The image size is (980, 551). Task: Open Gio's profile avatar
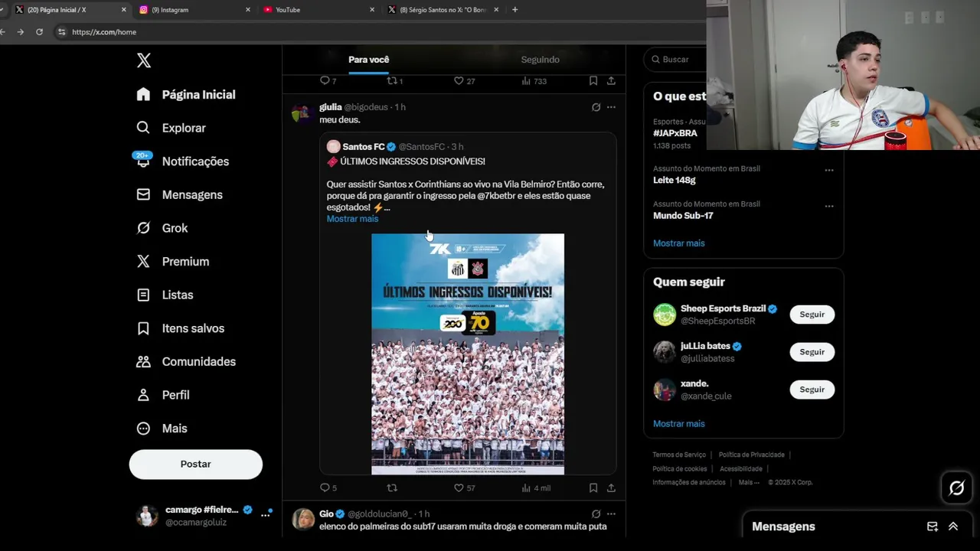click(302, 519)
